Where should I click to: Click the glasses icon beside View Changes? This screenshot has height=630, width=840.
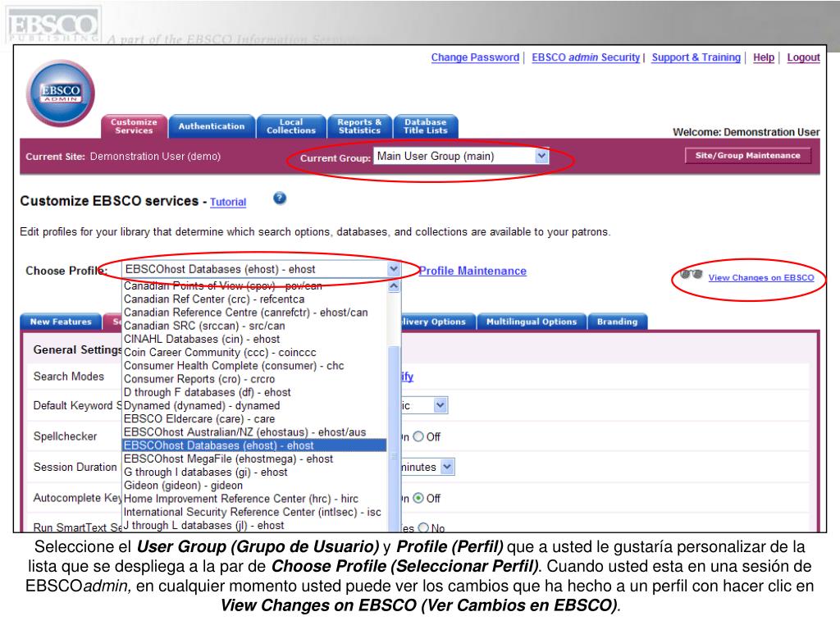(x=691, y=275)
